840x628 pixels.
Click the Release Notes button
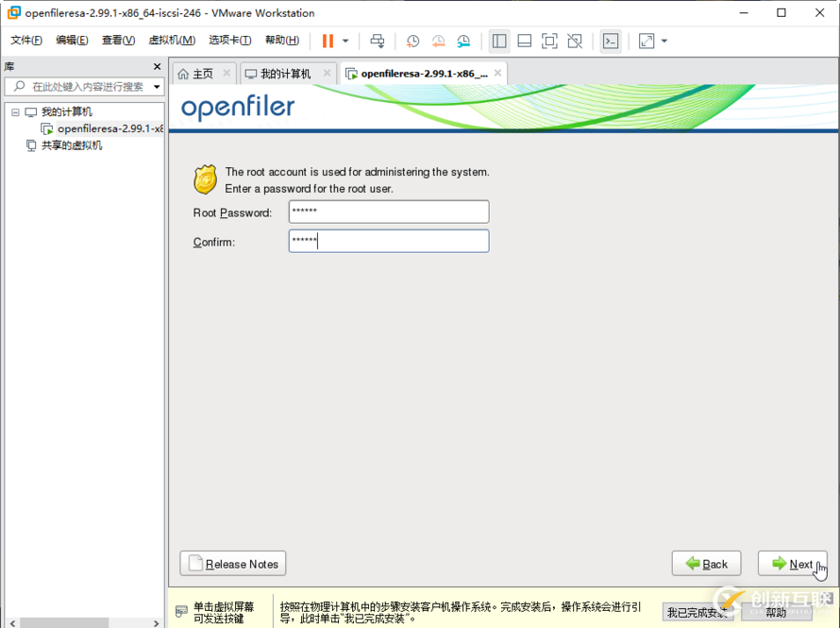233,564
